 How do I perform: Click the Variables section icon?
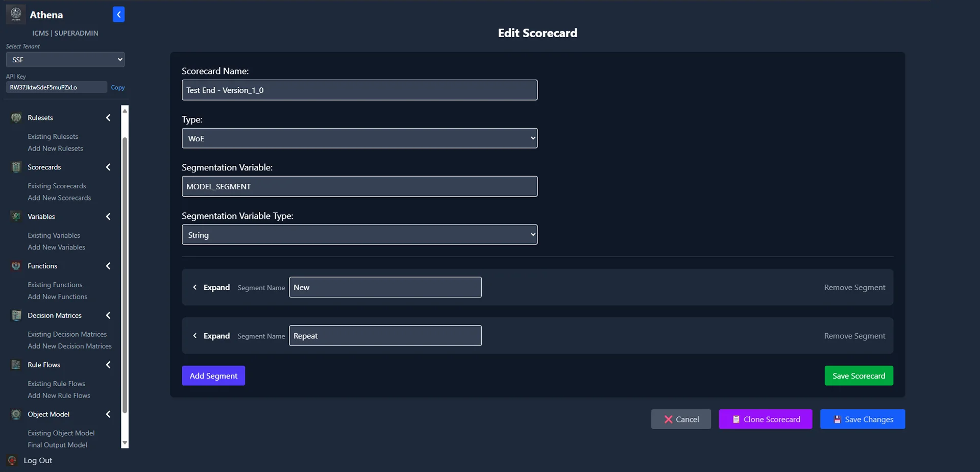click(16, 217)
